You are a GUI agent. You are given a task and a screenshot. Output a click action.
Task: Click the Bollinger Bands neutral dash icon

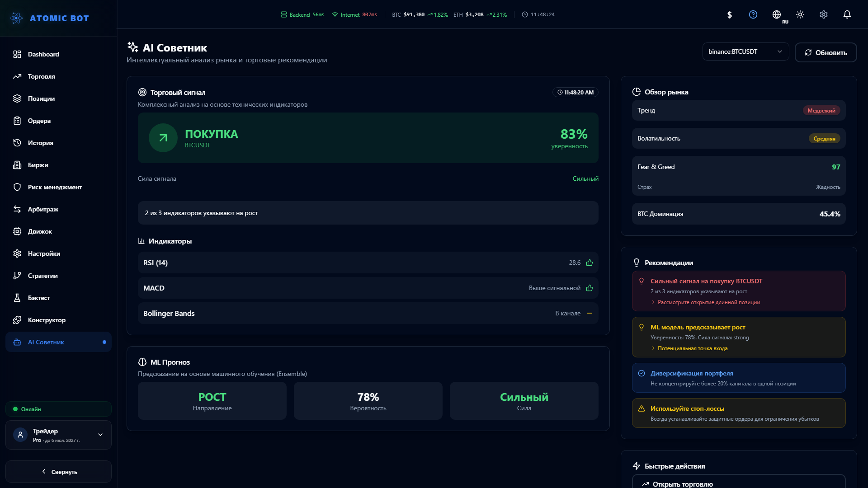pyautogui.click(x=590, y=313)
